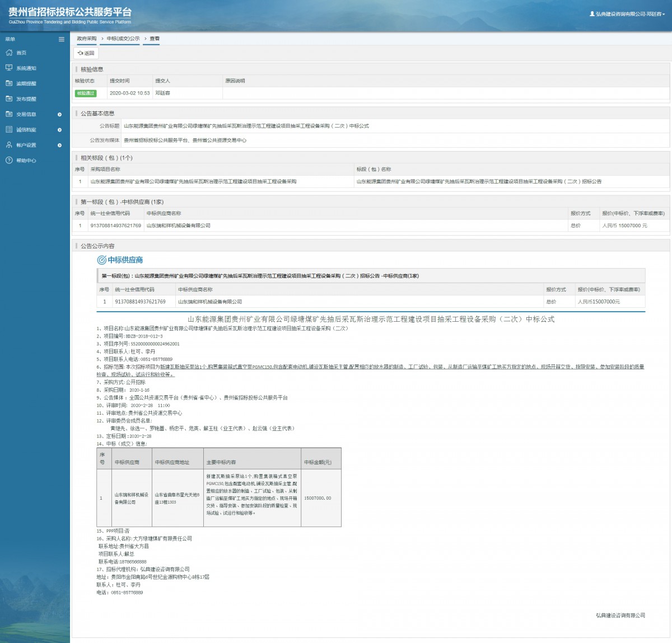Click the 首页 home icon in sidebar
Image resolution: width=672 pixels, height=643 pixels.
pos(9,53)
